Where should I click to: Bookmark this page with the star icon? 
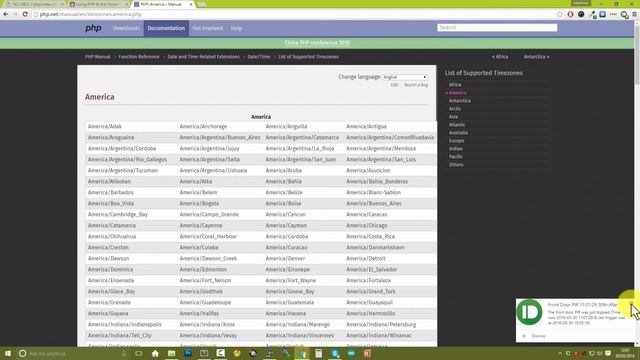[560, 14]
